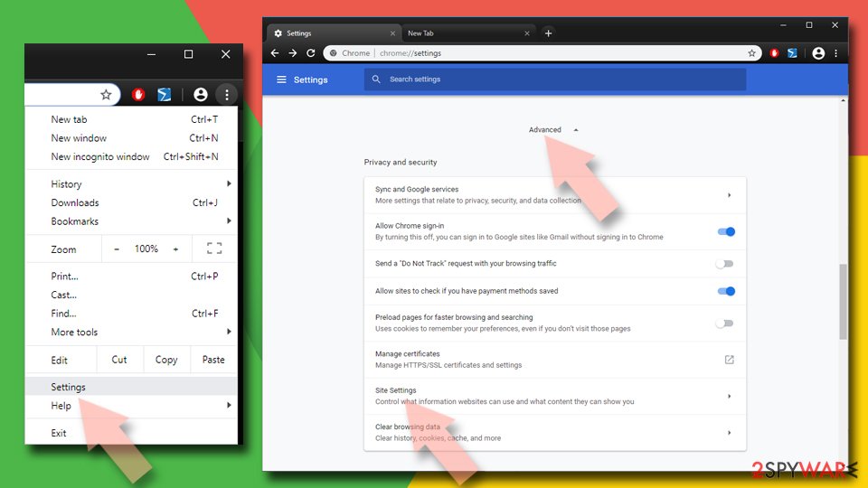868x488 pixels.
Task: Click profile avatar in left window
Action: 201,95
